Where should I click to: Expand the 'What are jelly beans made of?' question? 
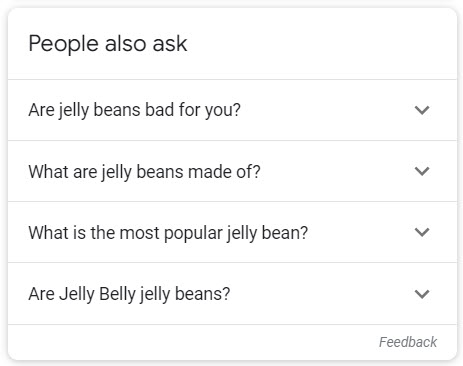click(x=232, y=171)
